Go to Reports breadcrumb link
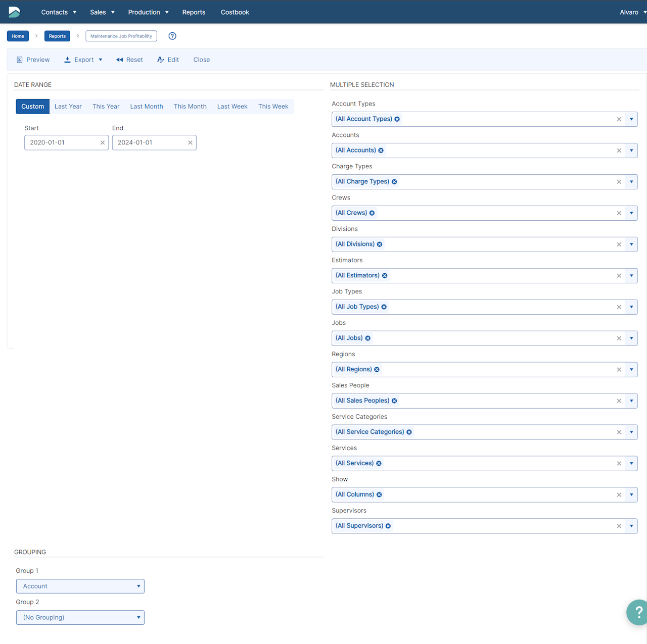The height and width of the screenshot is (644, 647). (x=57, y=36)
